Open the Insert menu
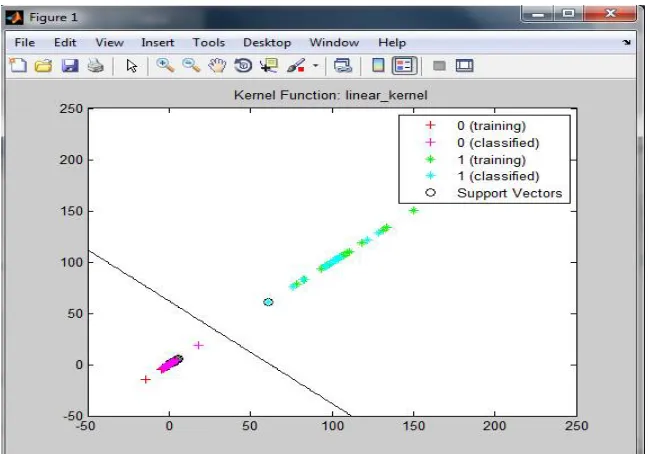The width and height of the screenshot is (650, 454). pos(158,42)
